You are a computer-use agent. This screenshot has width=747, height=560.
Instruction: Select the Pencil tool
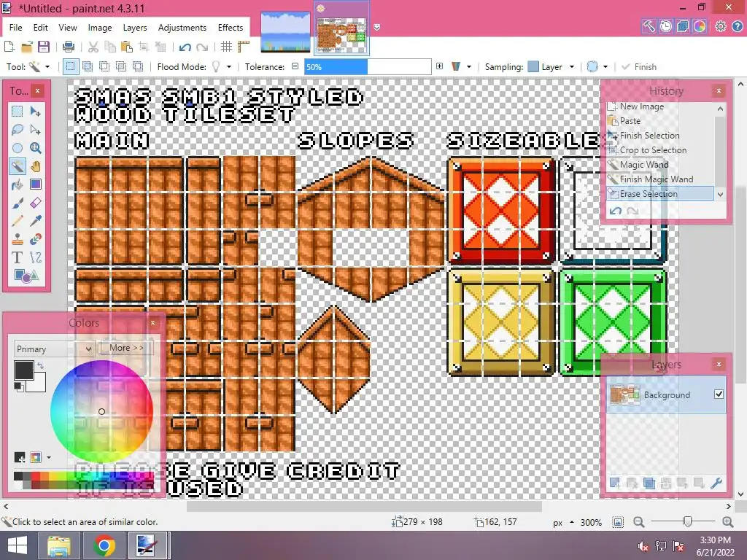(x=18, y=221)
